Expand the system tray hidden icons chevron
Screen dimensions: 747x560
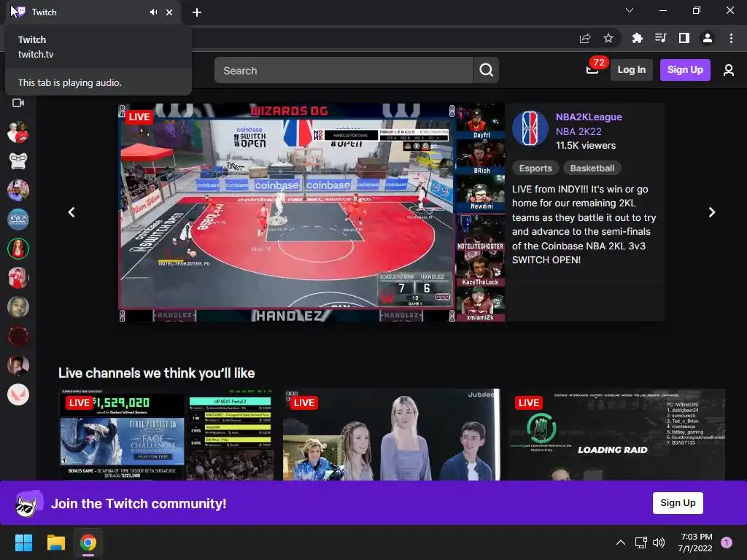(x=620, y=542)
